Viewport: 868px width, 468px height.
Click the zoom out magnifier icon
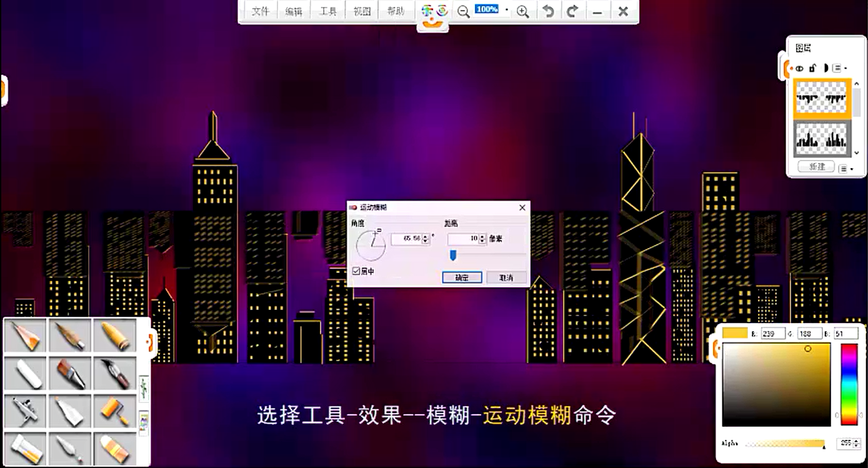[463, 12]
